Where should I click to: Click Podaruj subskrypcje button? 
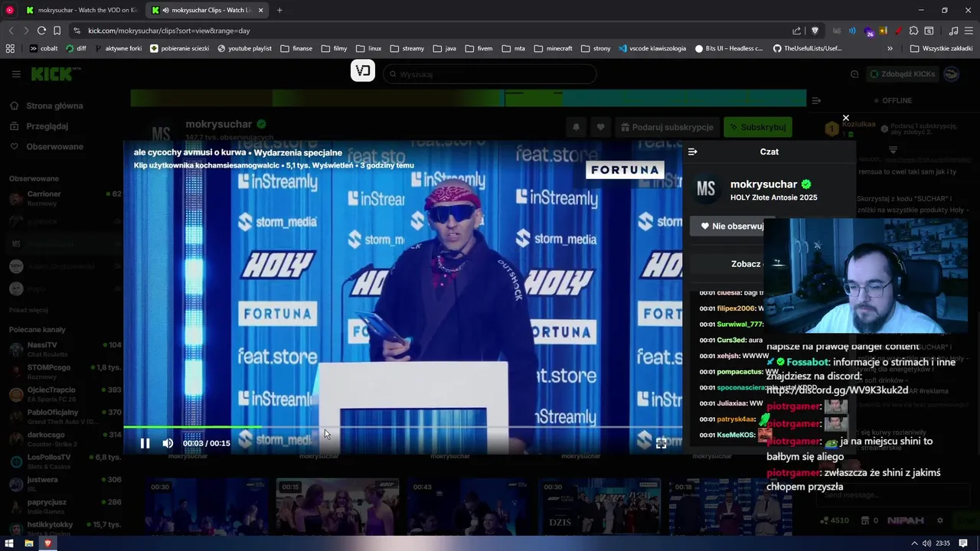(667, 127)
